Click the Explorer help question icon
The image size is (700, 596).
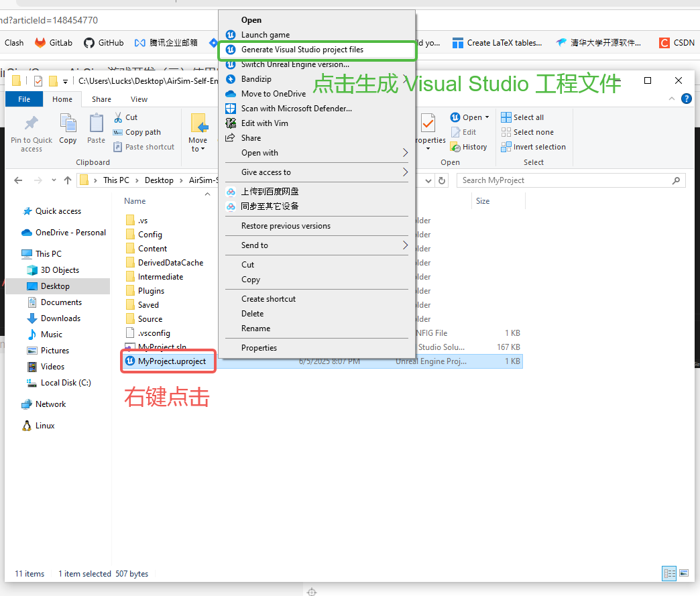pos(686,99)
